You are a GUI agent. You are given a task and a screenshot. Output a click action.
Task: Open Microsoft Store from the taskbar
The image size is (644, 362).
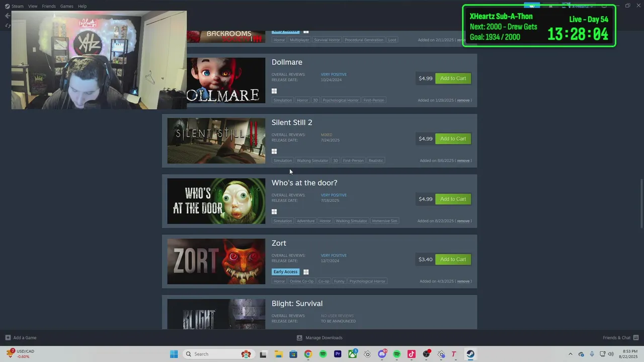click(x=293, y=354)
